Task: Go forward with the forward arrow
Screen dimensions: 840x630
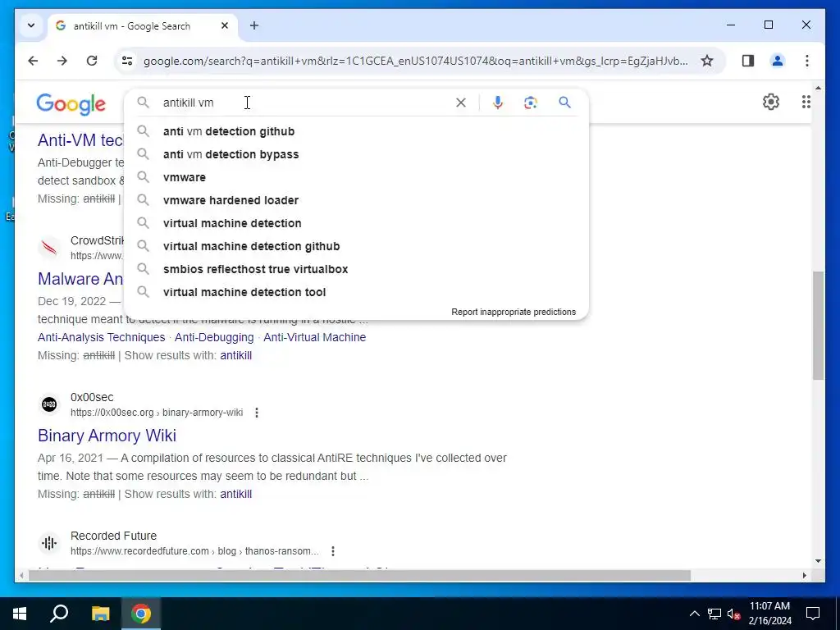Action: tap(62, 61)
